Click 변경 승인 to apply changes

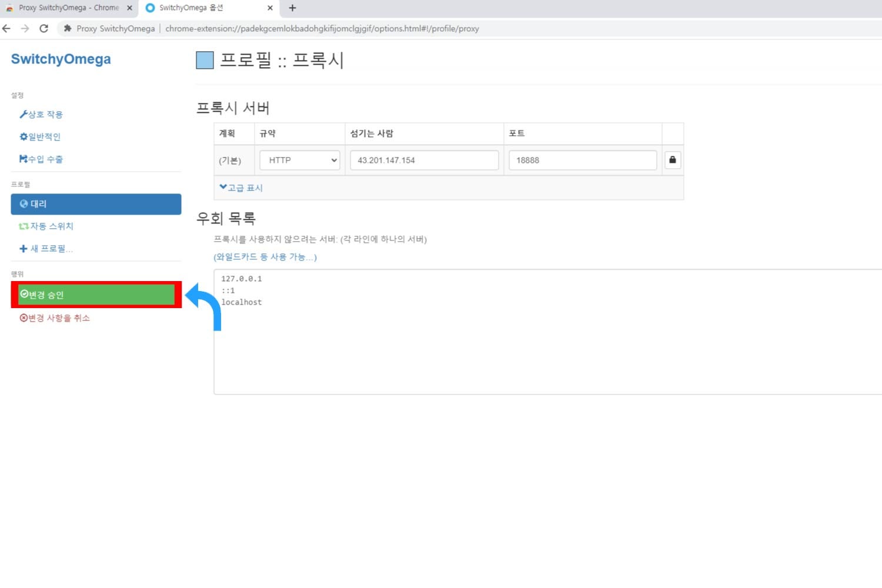point(96,295)
